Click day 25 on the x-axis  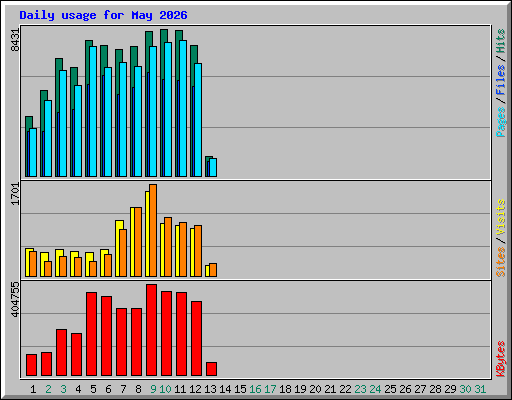coord(390,389)
